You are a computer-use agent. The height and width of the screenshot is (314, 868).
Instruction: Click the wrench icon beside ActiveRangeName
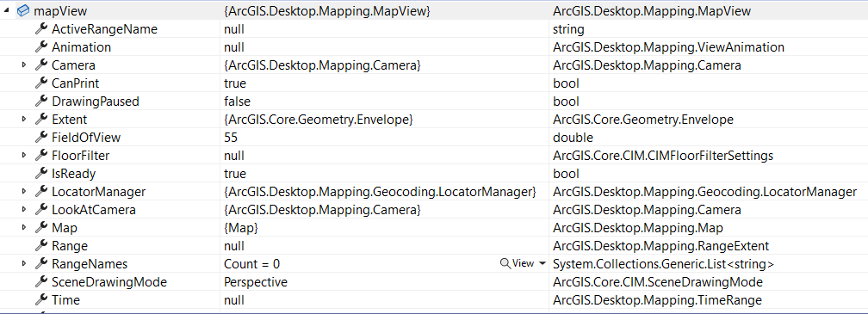pos(41,28)
